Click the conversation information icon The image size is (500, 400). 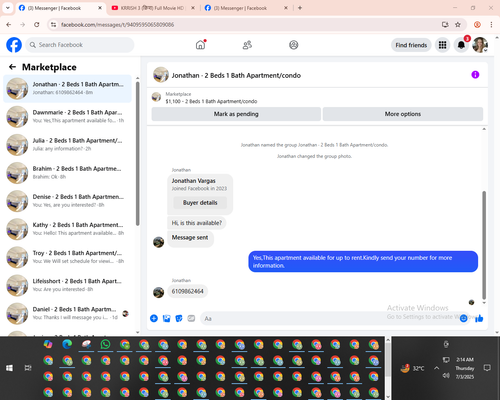(x=475, y=75)
